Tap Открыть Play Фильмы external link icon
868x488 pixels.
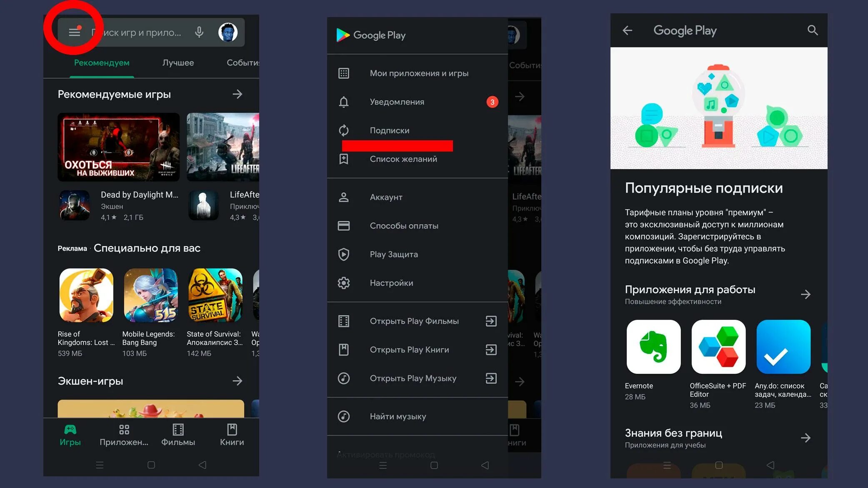click(x=491, y=321)
